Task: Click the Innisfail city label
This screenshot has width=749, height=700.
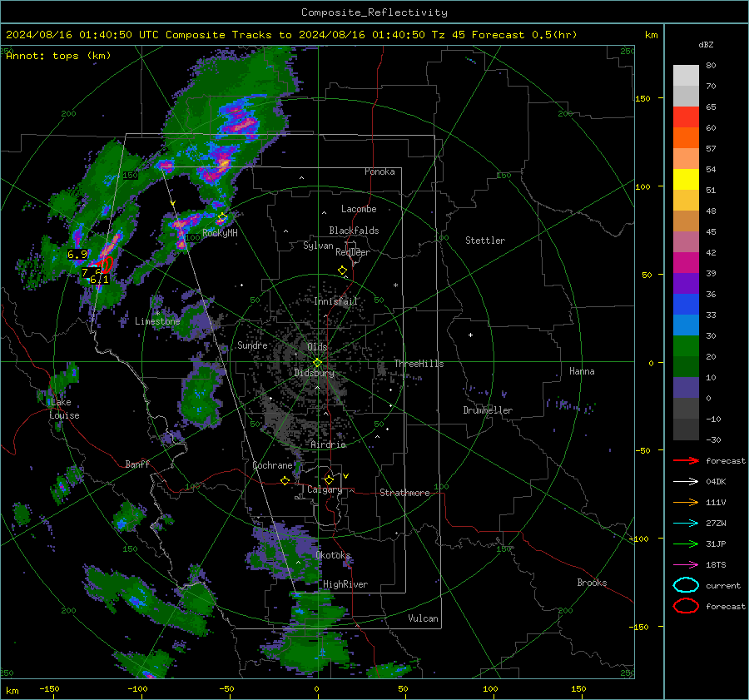Action: tap(336, 301)
